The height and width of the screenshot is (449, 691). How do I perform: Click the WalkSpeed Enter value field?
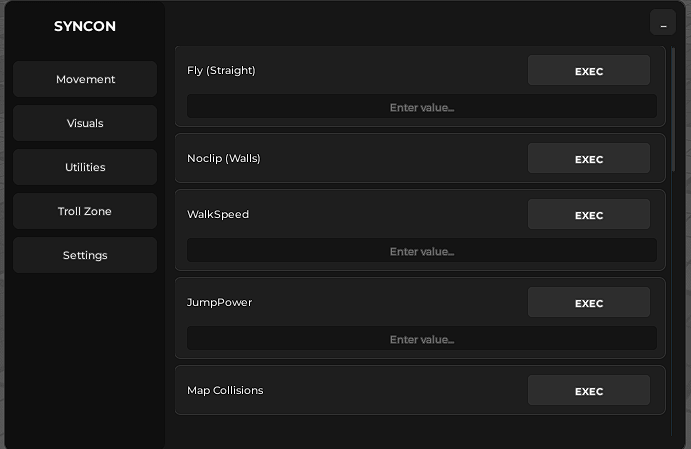[x=422, y=250]
